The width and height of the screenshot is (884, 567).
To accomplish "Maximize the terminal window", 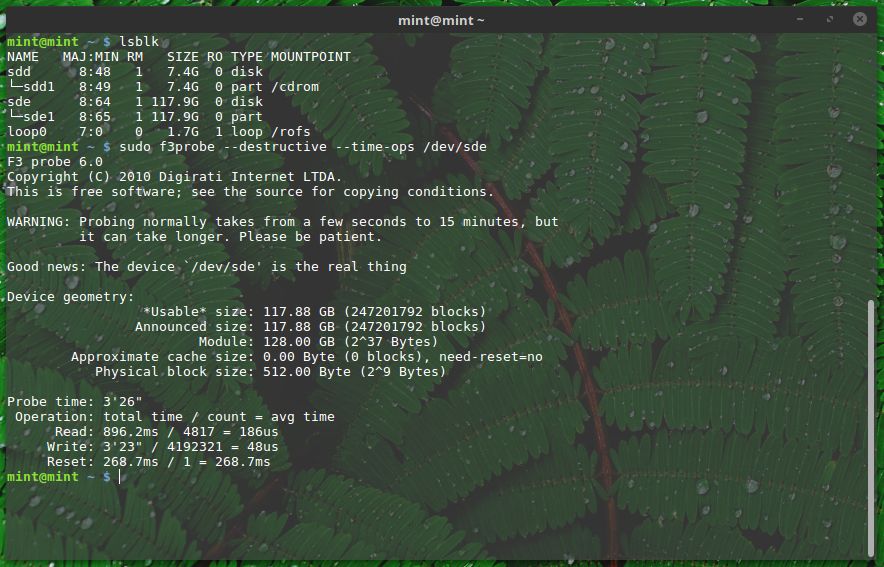I will click(x=829, y=19).
